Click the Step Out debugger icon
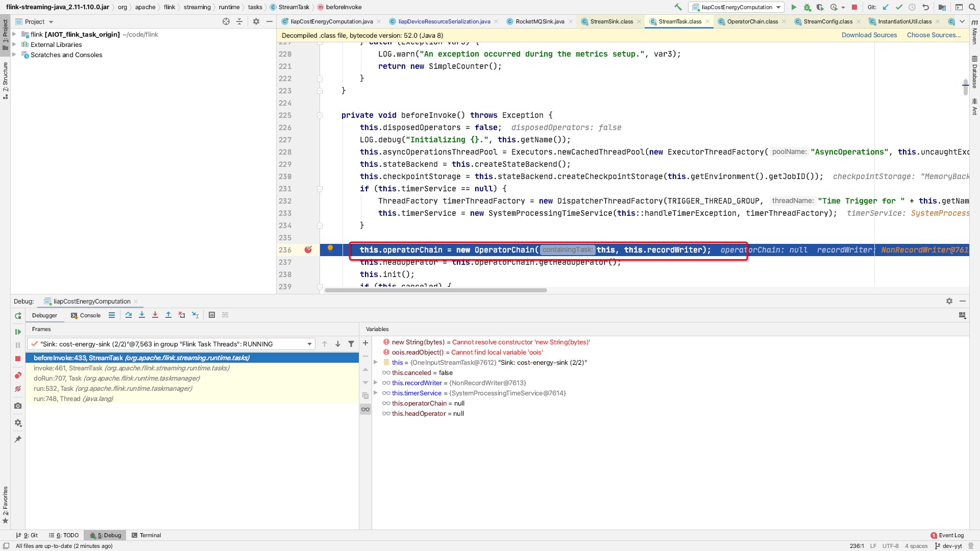The height and width of the screenshot is (551, 980). (x=168, y=315)
